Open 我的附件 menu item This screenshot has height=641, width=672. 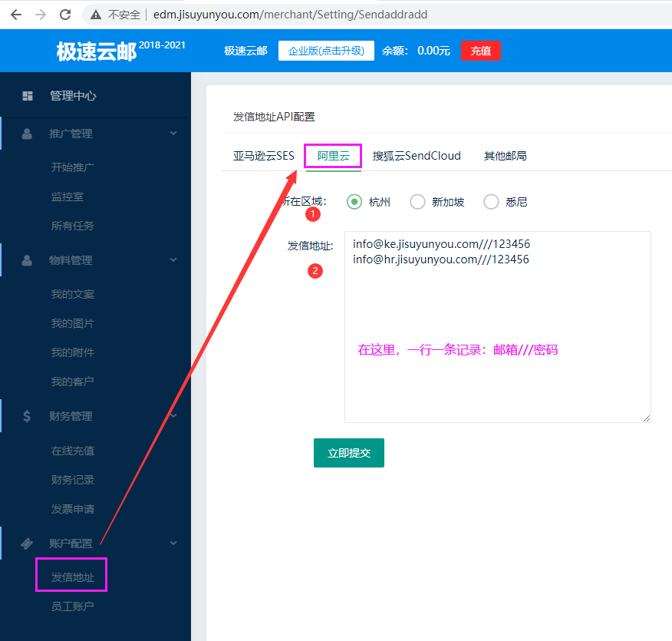pyautogui.click(x=73, y=352)
